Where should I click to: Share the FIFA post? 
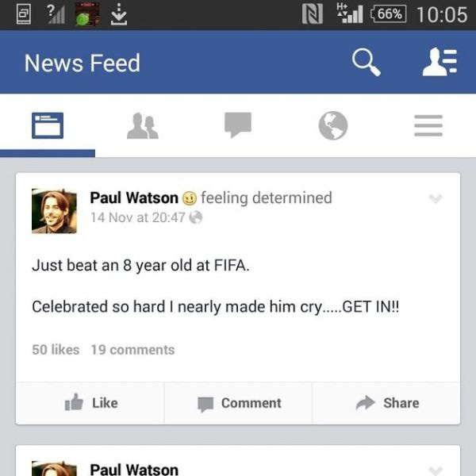point(386,403)
